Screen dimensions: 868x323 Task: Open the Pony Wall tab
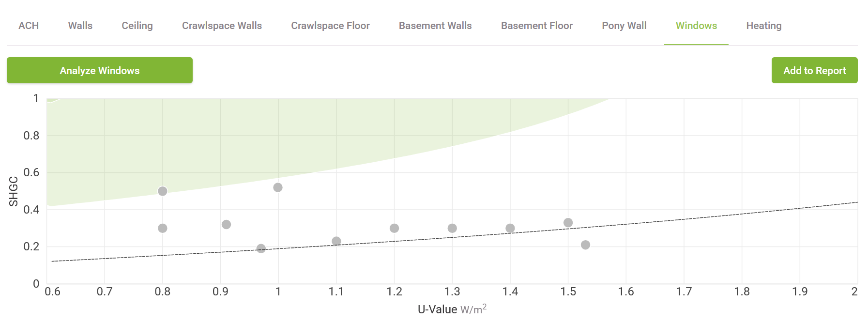pos(624,26)
